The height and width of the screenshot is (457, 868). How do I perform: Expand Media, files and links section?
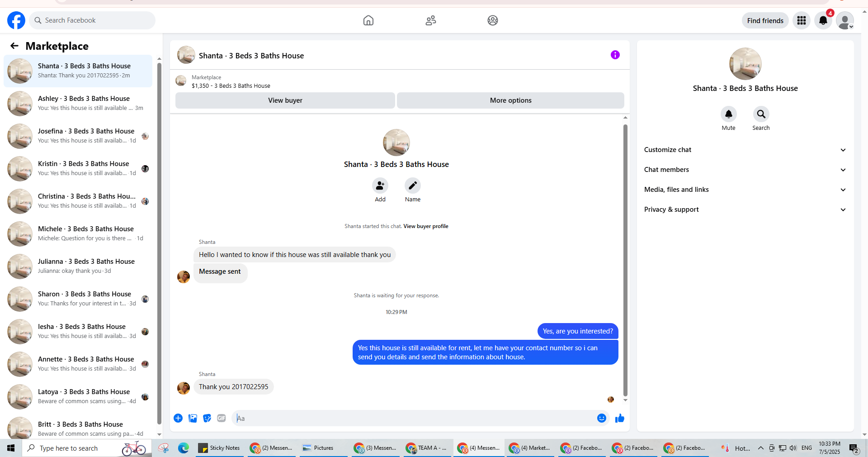point(745,190)
